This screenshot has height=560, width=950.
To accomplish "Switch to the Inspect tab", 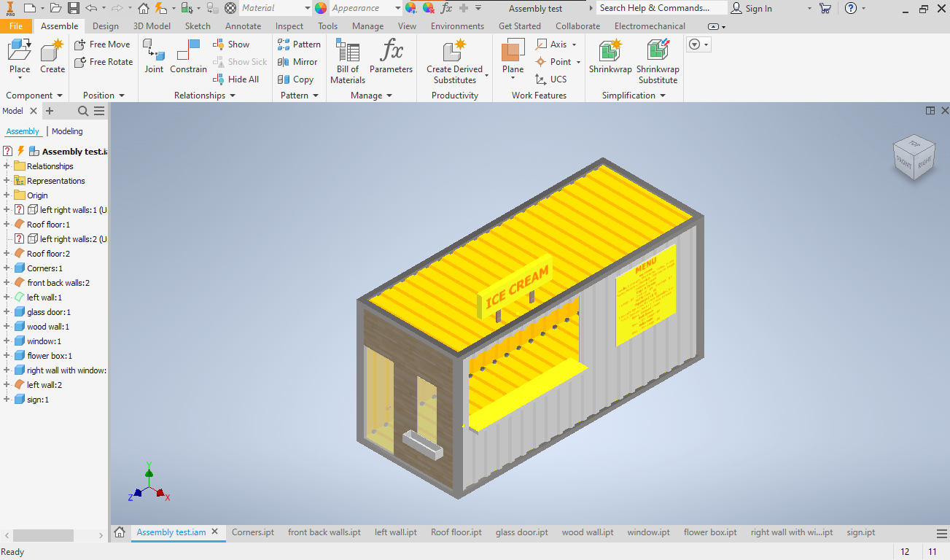I will pyautogui.click(x=289, y=26).
